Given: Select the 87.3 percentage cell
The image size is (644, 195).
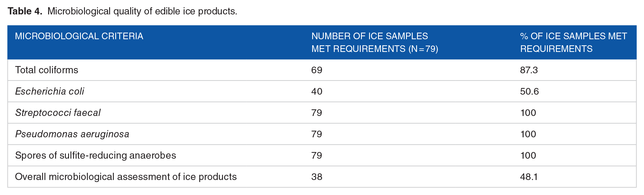Looking at the screenshot, I should [529, 70].
